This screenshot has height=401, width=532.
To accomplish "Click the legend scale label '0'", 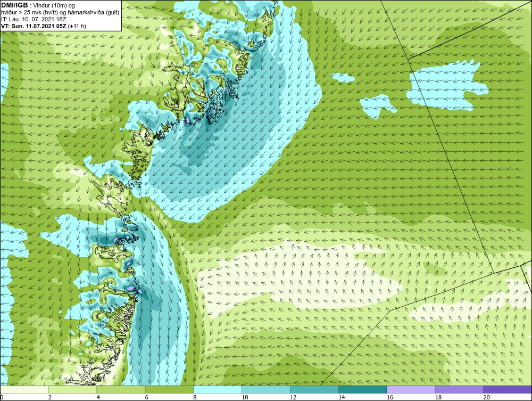I will [2, 397].
